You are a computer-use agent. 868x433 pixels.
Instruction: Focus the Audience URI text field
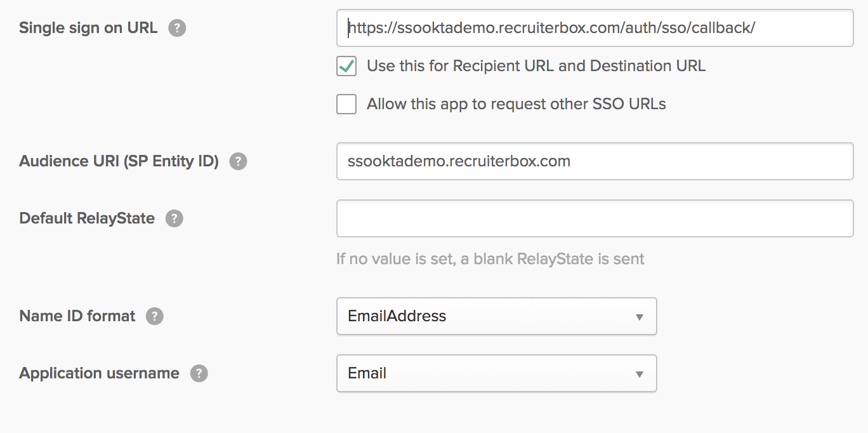(595, 161)
